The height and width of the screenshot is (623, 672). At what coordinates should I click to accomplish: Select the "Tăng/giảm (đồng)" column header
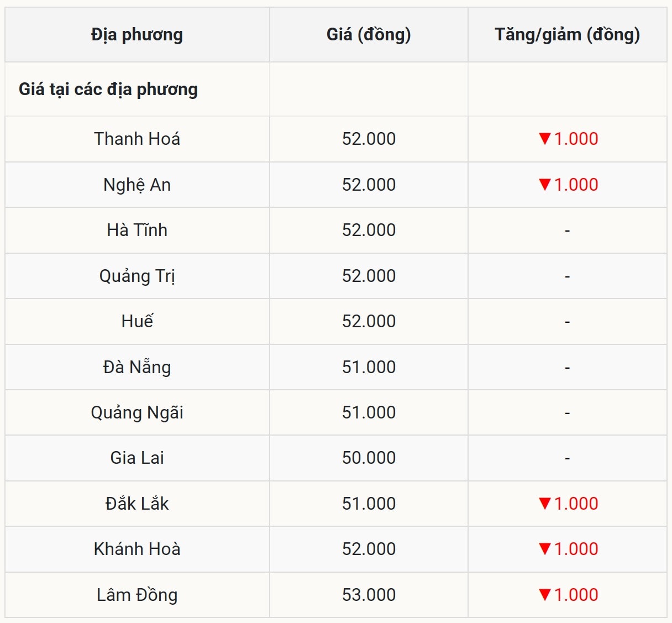click(x=567, y=35)
